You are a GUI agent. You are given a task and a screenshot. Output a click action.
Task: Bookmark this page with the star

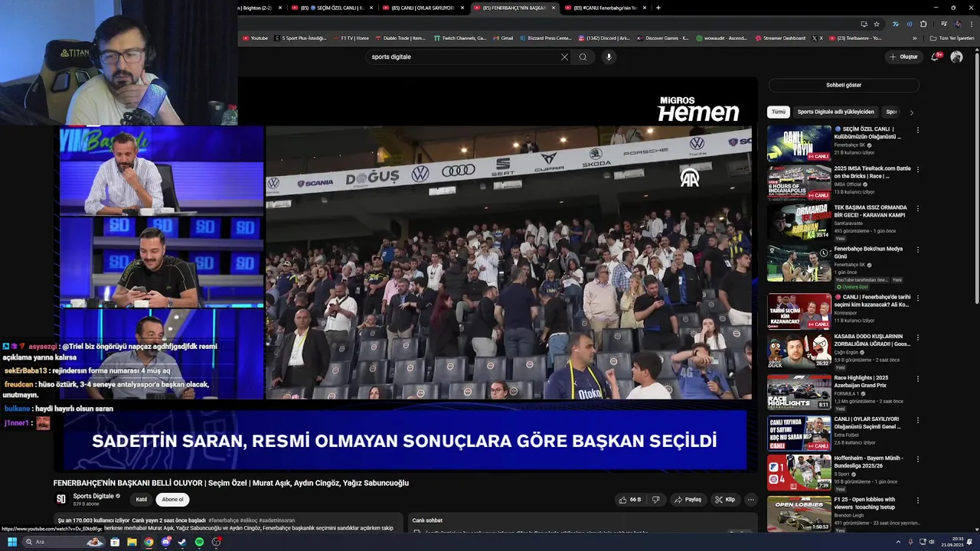click(877, 24)
